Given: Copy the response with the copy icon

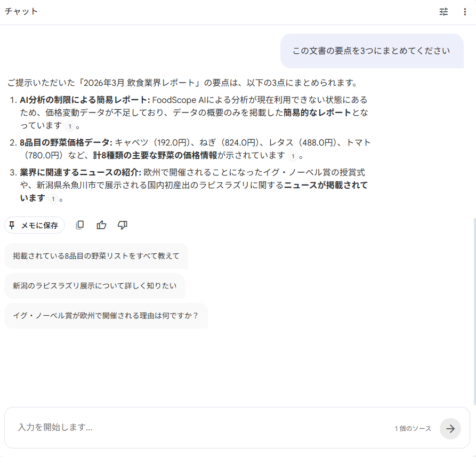Looking at the screenshot, I should point(79,225).
